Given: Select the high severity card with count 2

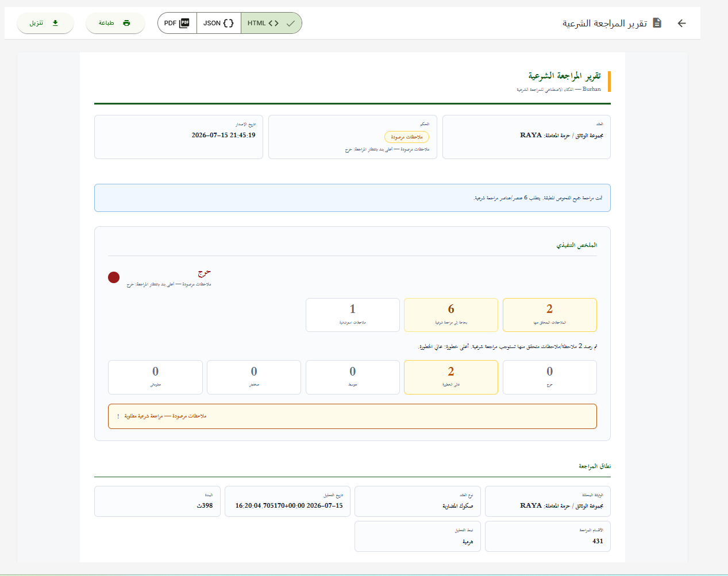Looking at the screenshot, I should [x=451, y=377].
